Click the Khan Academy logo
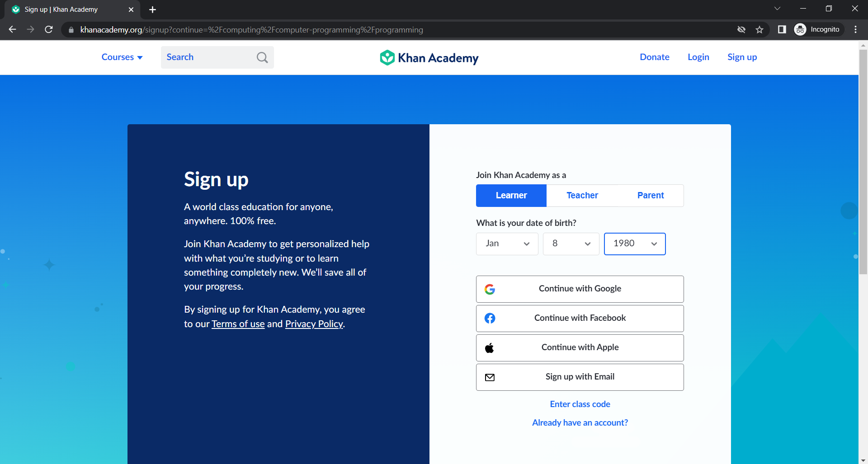The image size is (868, 464). pos(429,57)
